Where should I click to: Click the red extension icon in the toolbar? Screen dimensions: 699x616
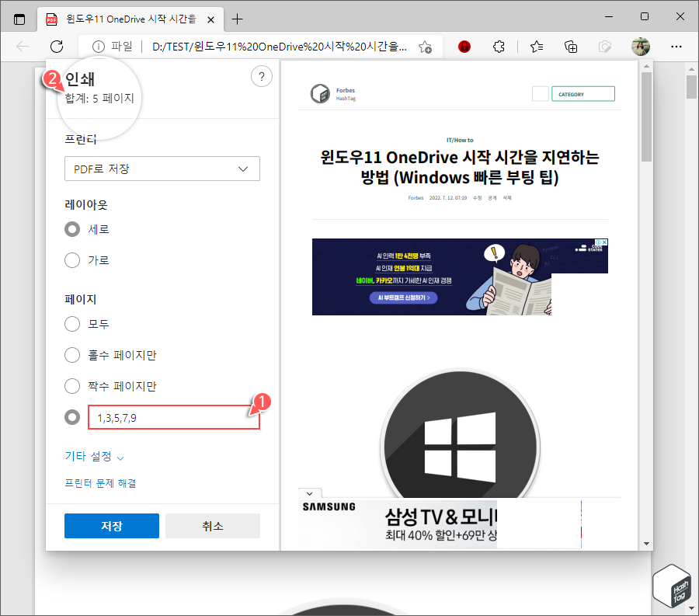464,47
